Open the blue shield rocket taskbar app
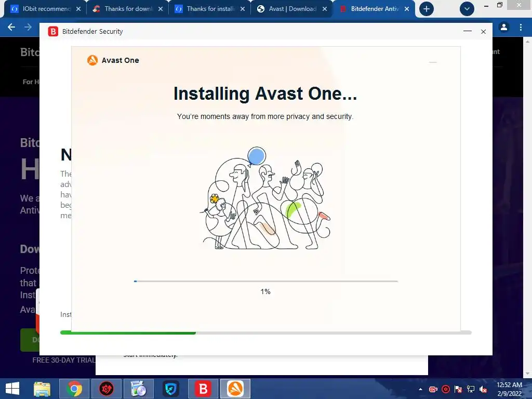The image size is (532, 399). pos(170,389)
